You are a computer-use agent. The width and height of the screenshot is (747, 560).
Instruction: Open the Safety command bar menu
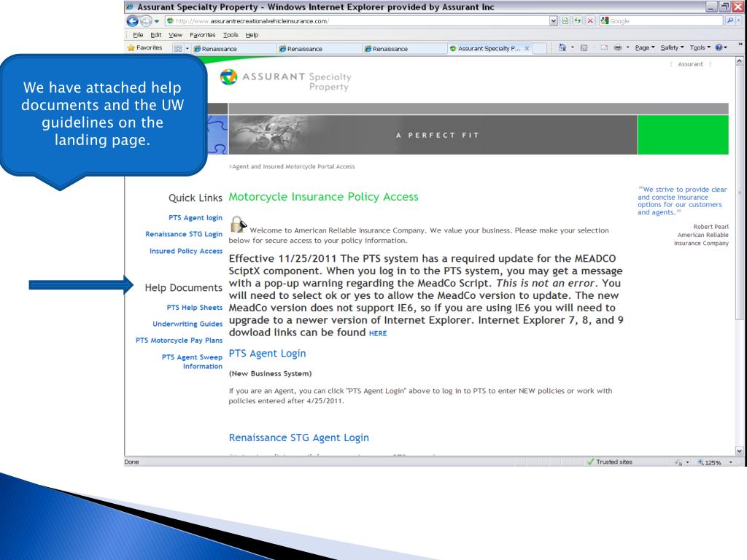(672, 47)
